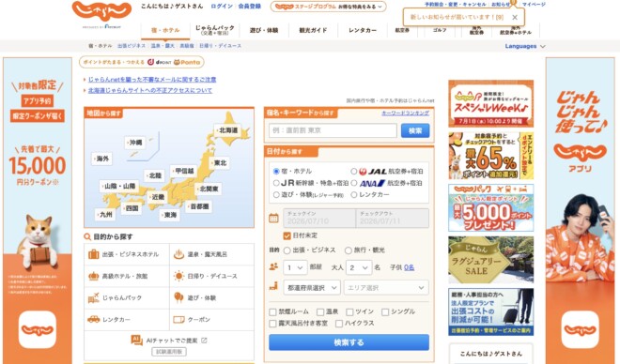Close the new notifications popup

(515, 18)
